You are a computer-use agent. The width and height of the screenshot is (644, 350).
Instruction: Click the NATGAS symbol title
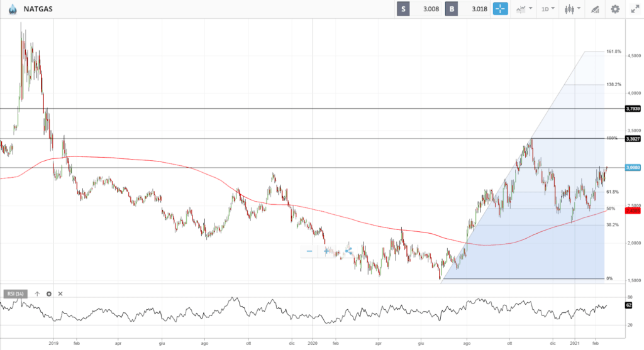click(37, 9)
